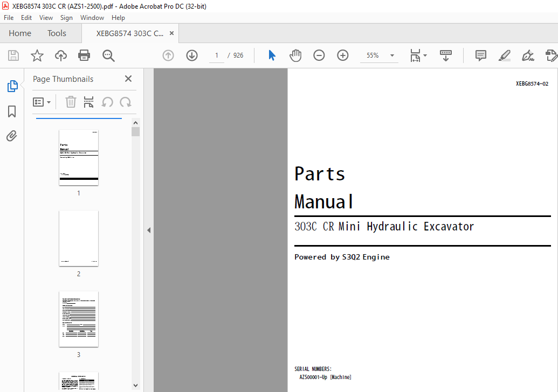Go to previous page arrow icon
558x392 pixels.
click(168, 55)
